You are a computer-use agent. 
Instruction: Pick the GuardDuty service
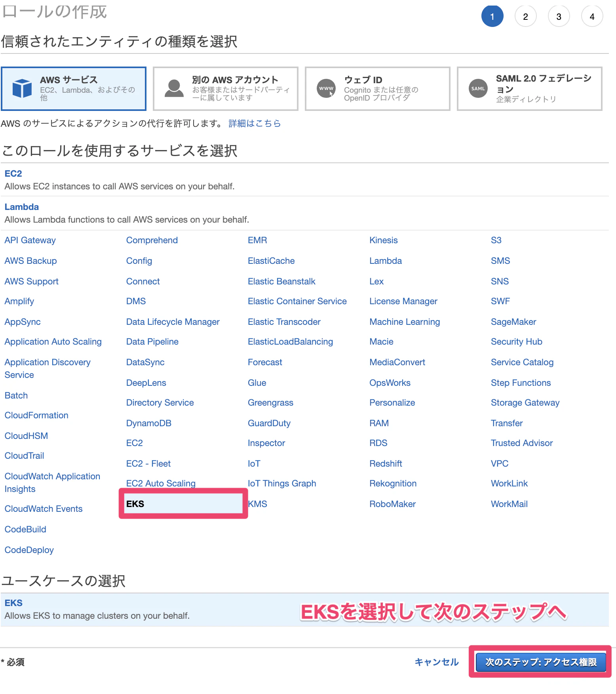click(269, 423)
